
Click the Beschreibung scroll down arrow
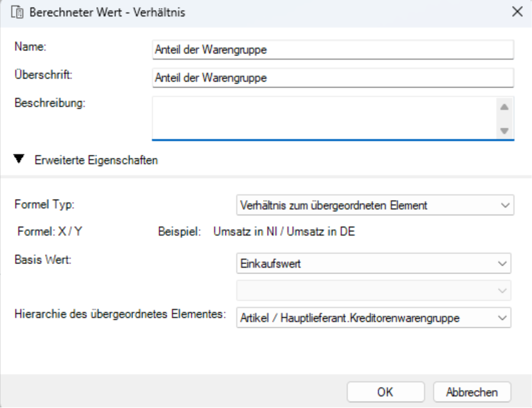[504, 130]
